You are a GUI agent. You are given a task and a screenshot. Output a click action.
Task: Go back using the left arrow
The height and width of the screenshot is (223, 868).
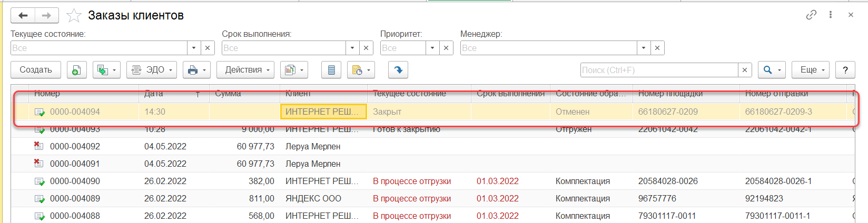coord(23,16)
